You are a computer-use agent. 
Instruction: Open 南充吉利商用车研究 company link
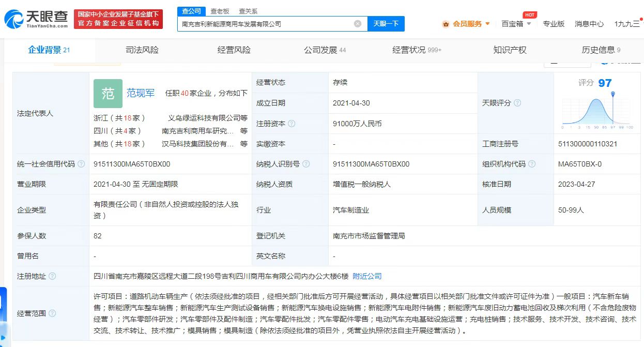(x=197, y=131)
